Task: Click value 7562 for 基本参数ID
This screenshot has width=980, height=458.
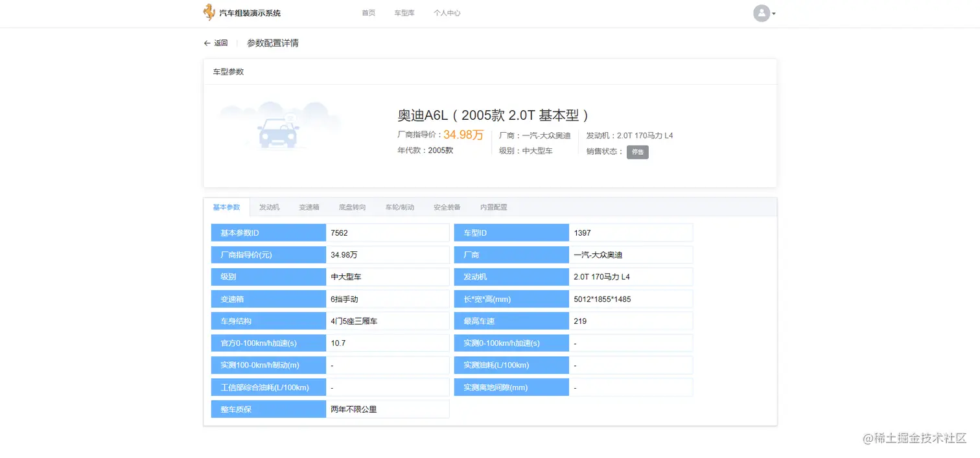Action: tap(388, 233)
